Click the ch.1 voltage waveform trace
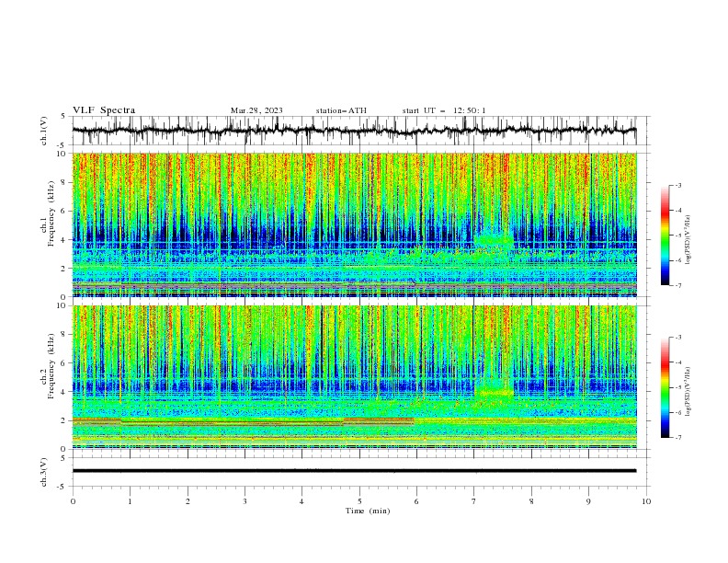This screenshot has height=563, width=728. pyautogui.click(x=354, y=131)
